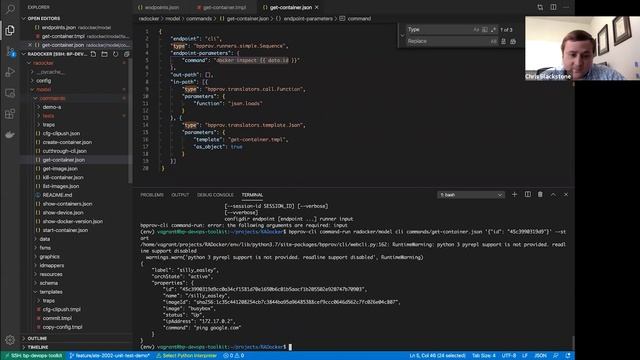This screenshot has height=360, width=640.
Task: Toggle Preserve Case in replace field
Action: (493, 41)
